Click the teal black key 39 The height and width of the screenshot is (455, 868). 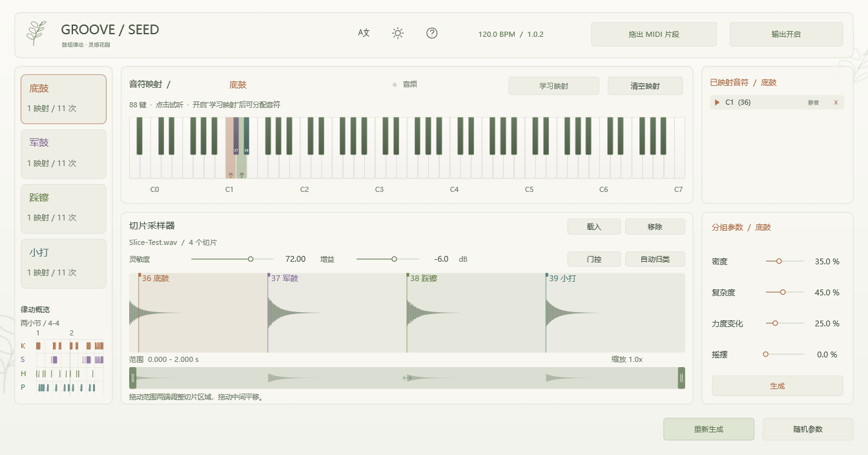click(246, 136)
